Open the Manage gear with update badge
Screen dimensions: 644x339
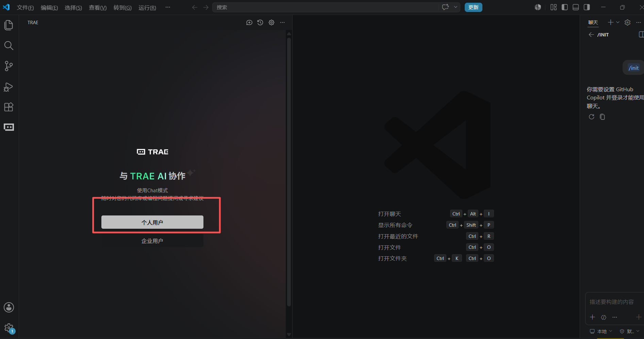pyautogui.click(x=9, y=328)
